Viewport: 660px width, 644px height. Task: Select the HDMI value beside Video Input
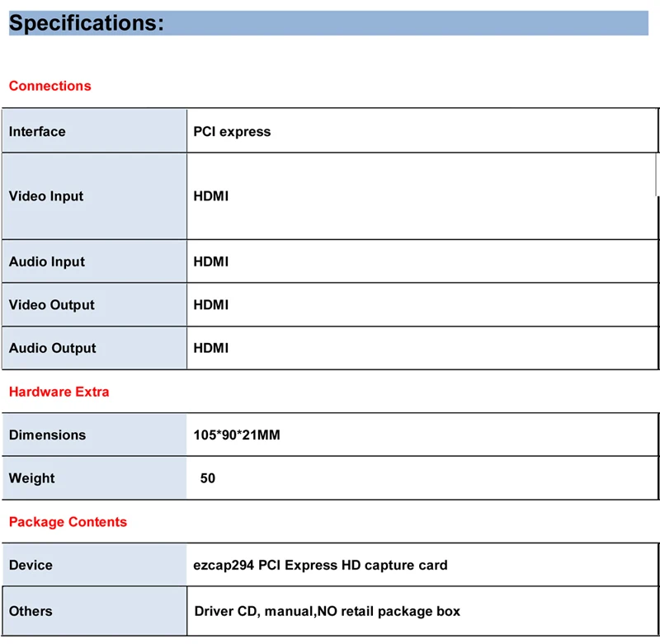(x=210, y=196)
